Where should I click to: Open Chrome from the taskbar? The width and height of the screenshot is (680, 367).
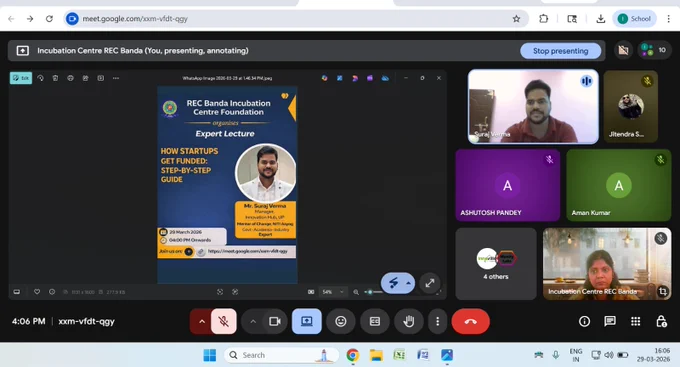pos(353,355)
